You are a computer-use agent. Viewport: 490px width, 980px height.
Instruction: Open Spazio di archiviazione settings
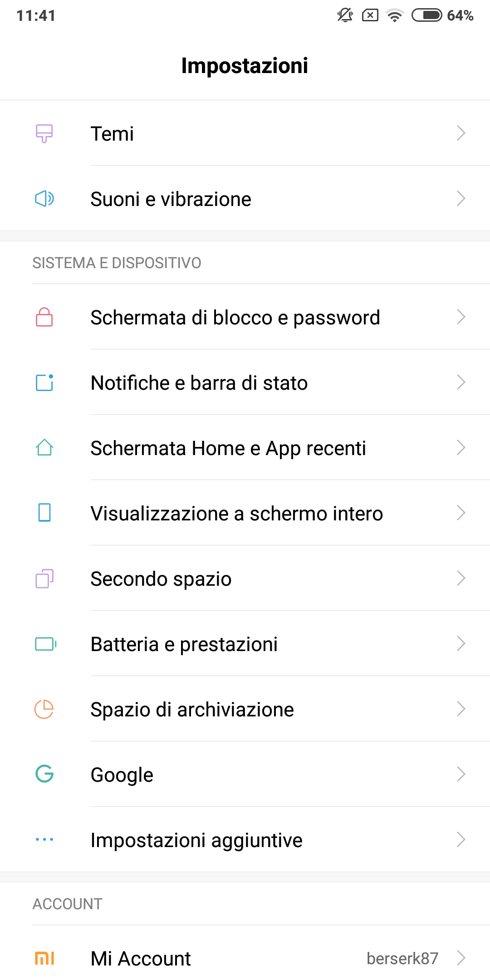click(x=192, y=710)
